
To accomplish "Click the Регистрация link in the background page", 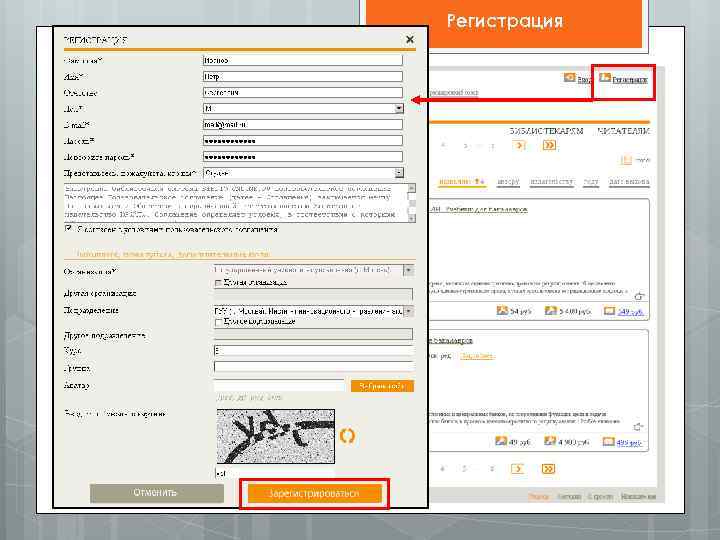I will click(630, 80).
